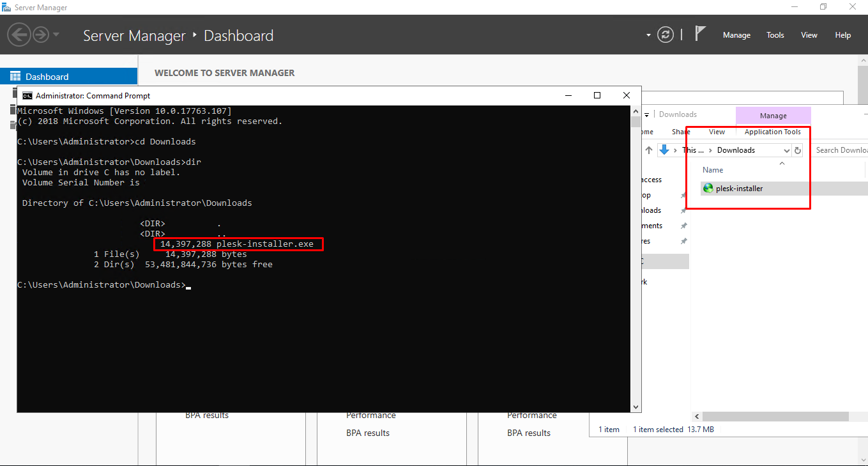Go back using Server Manager back arrow
The height and width of the screenshot is (466, 868).
[x=20, y=35]
